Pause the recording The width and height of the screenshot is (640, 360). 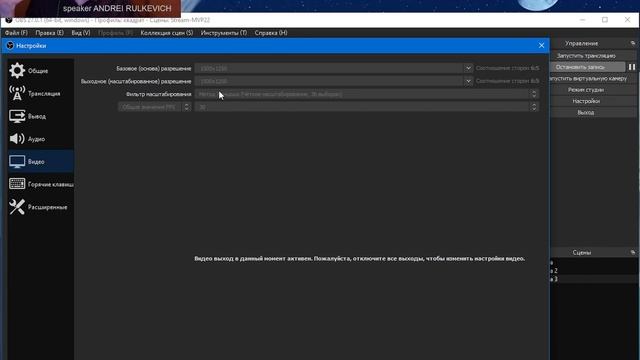[632, 67]
